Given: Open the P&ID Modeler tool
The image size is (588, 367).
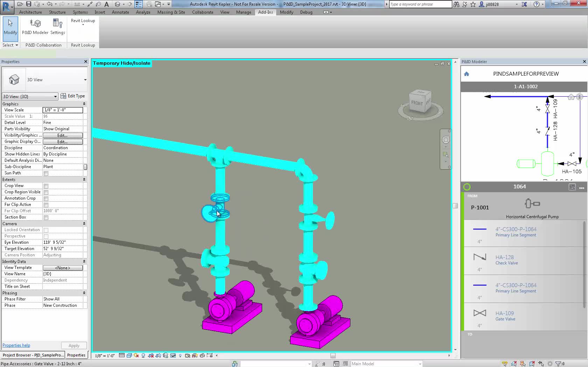Looking at the screenshot, I should point(34,27).
